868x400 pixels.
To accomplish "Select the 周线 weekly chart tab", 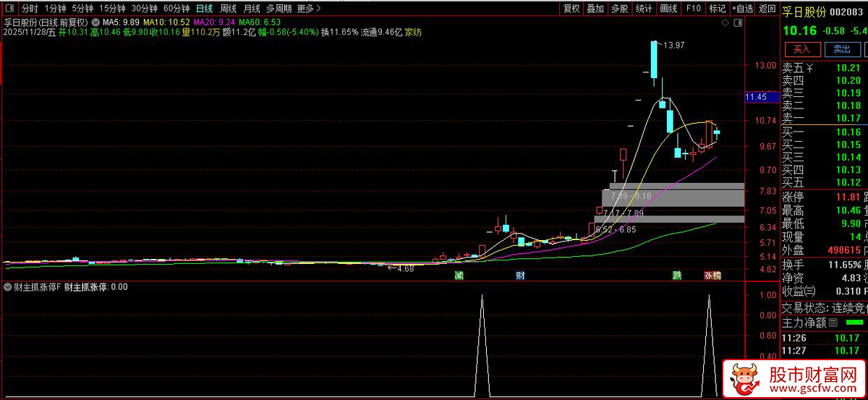I will coord(229,9).
